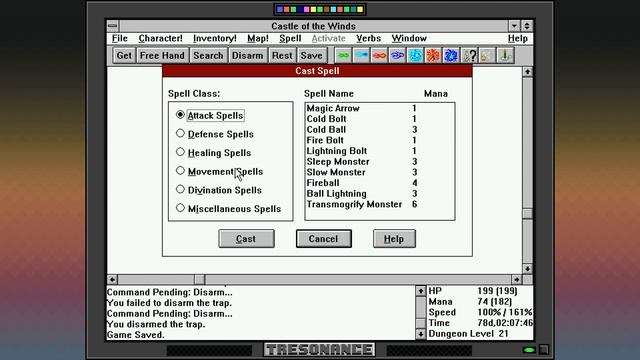Click the Cast button

(x=246, y=239)
